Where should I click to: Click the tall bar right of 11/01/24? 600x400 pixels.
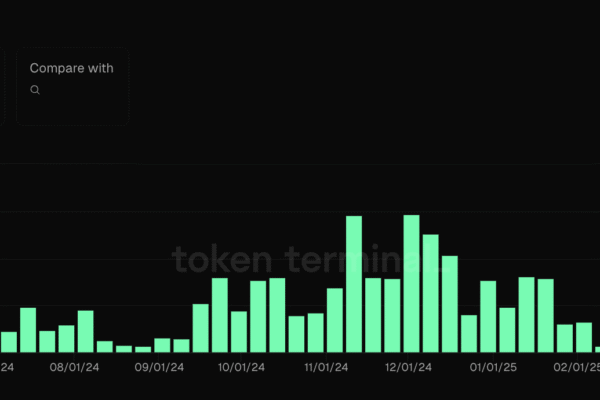pyautogui.click(x=354, y=283)
